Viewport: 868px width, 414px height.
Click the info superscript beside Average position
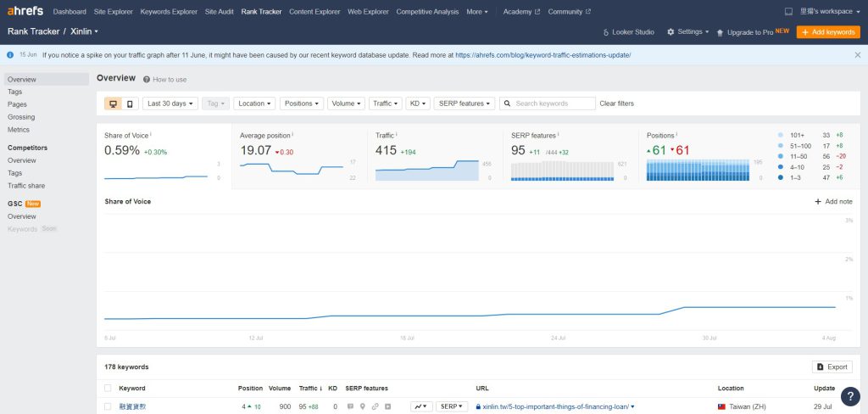[x=292, y=134]
